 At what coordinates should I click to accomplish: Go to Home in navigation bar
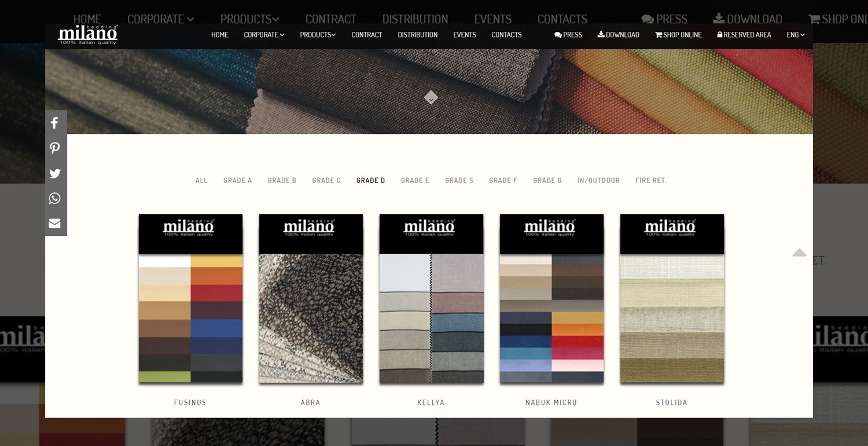tap(220, 35)
